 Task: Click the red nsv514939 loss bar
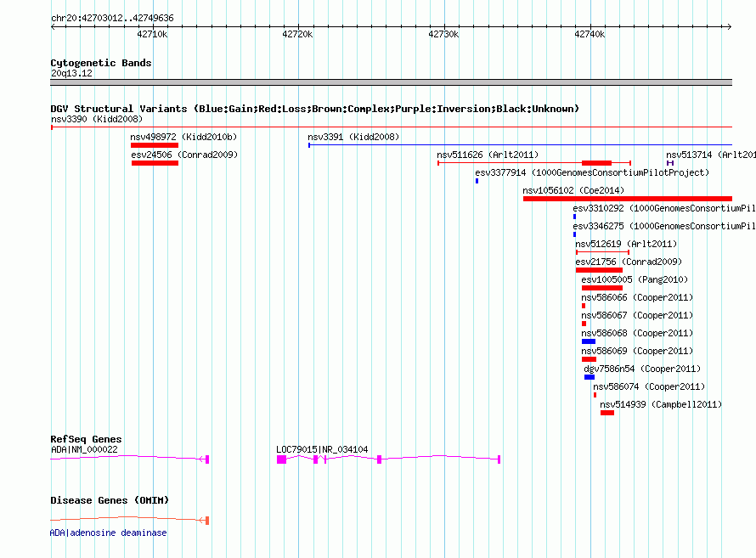(x=607, y=413)
